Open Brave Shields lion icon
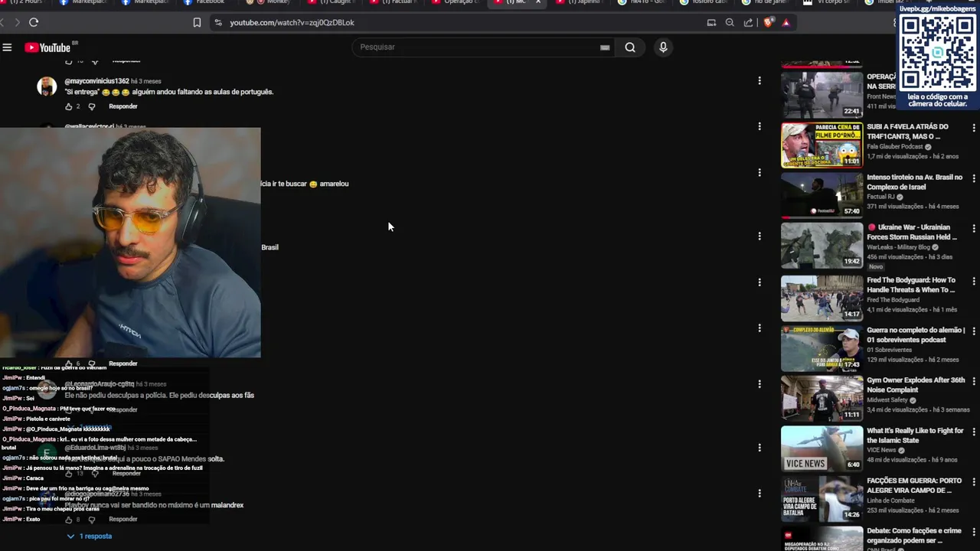980x551 pixels. 768,22
